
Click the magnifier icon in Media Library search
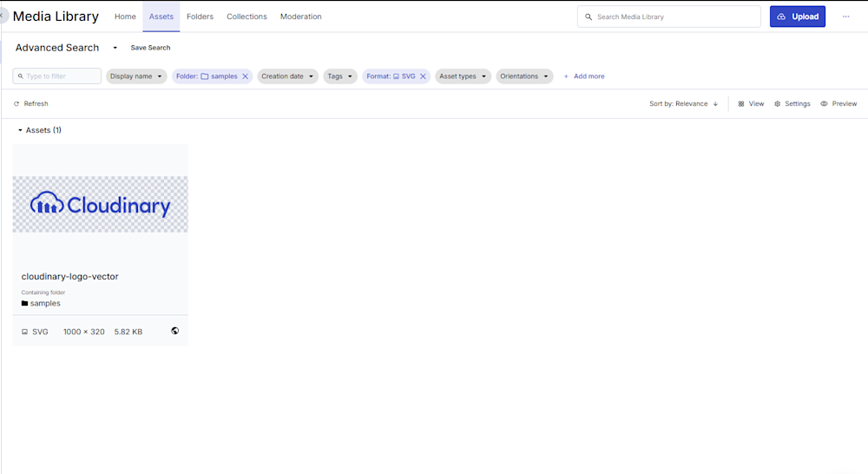click(589, 17)
